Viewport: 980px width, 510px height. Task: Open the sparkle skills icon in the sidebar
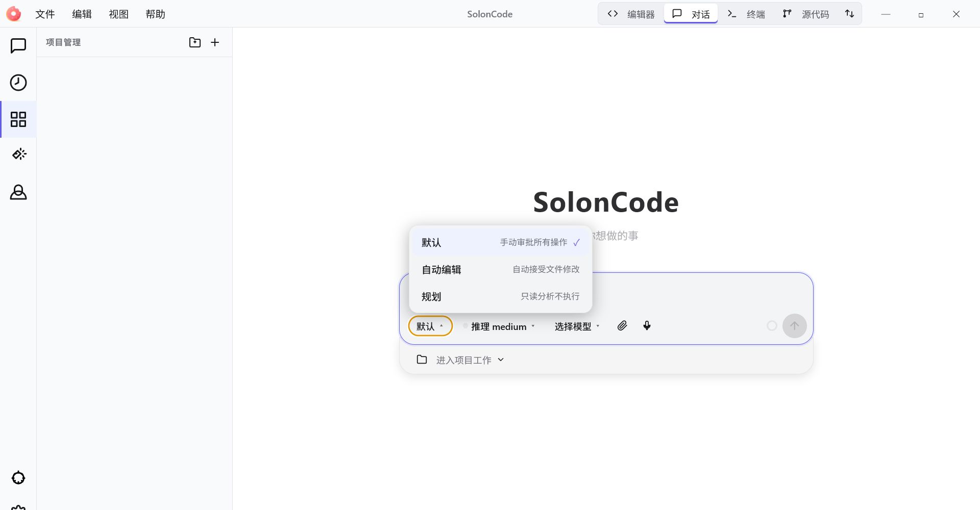[19, 154]
